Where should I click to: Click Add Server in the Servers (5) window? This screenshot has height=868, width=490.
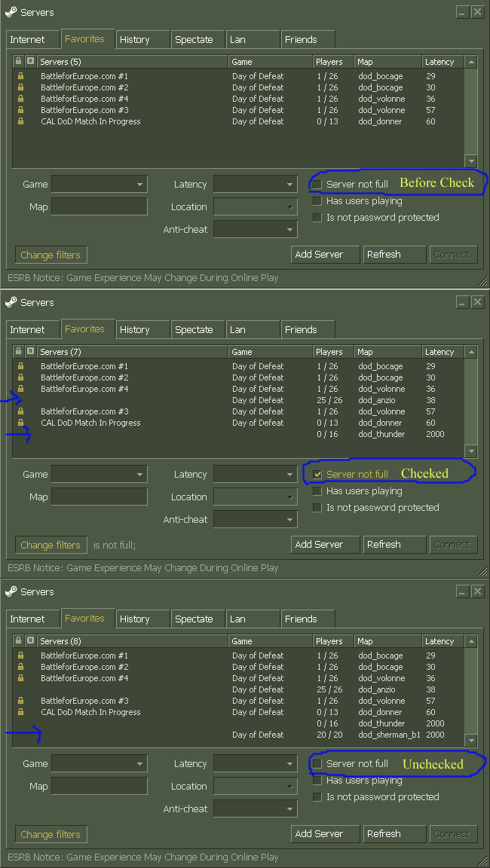pos(325,255)
